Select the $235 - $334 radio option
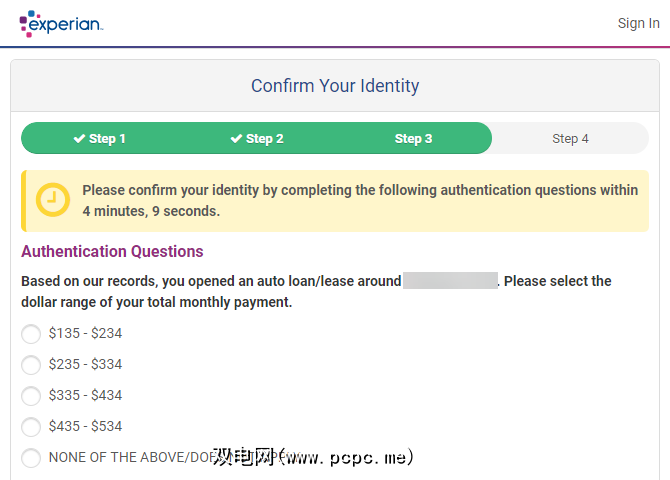This screenshot has height=480, width=670. click(31, 365)
